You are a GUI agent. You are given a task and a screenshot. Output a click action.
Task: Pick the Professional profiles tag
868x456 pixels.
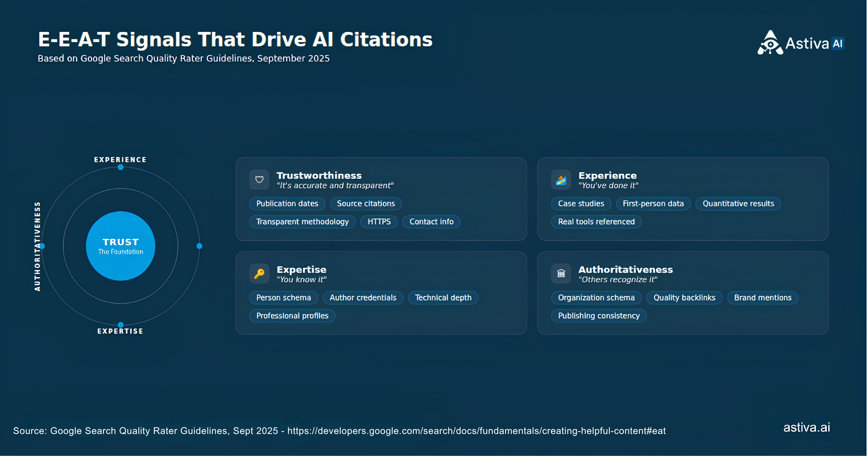click(292, 316)
